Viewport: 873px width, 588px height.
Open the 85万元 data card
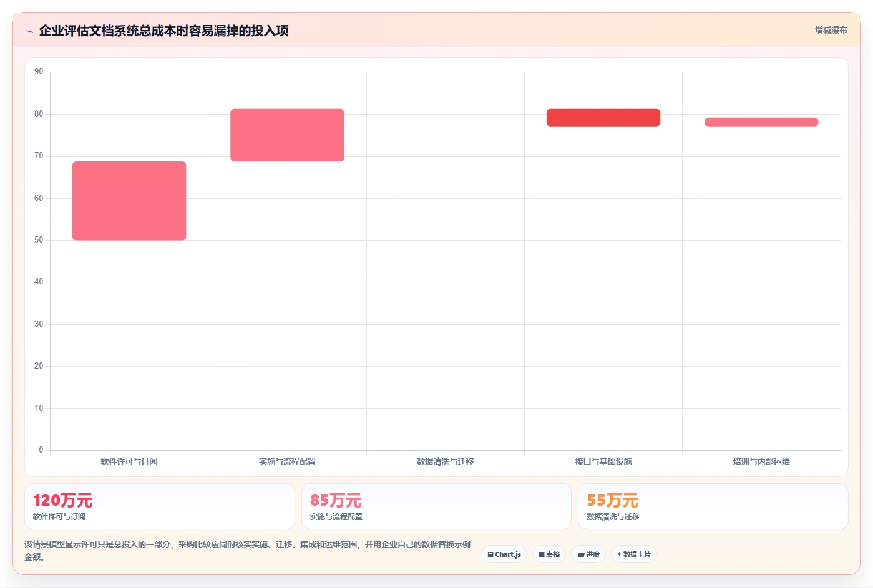click(x=436, y=506)
